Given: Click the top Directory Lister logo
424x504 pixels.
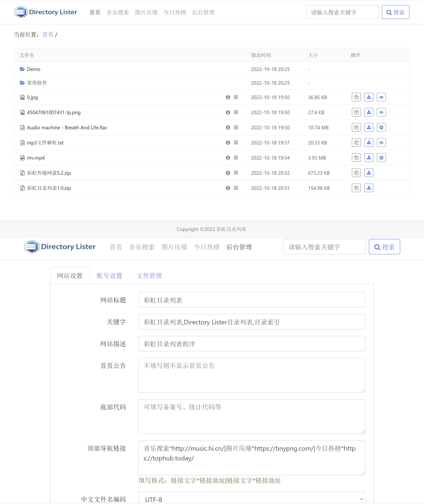Looking at the screenshot, I should pos(46,12).
